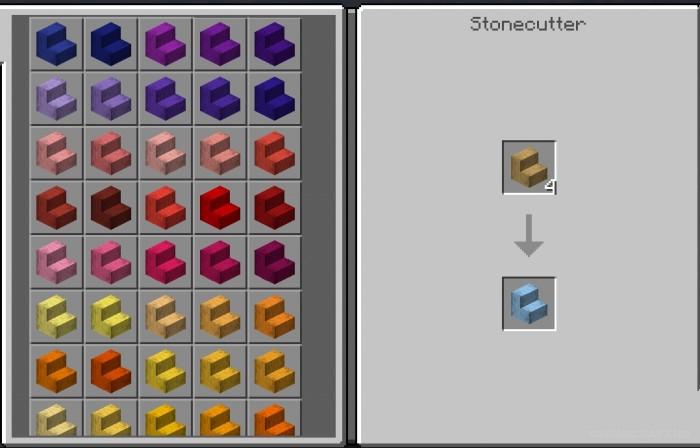The image size is (700, 448).
Task: Choose the first light pink stairs in fifth row
Action: 56,262
